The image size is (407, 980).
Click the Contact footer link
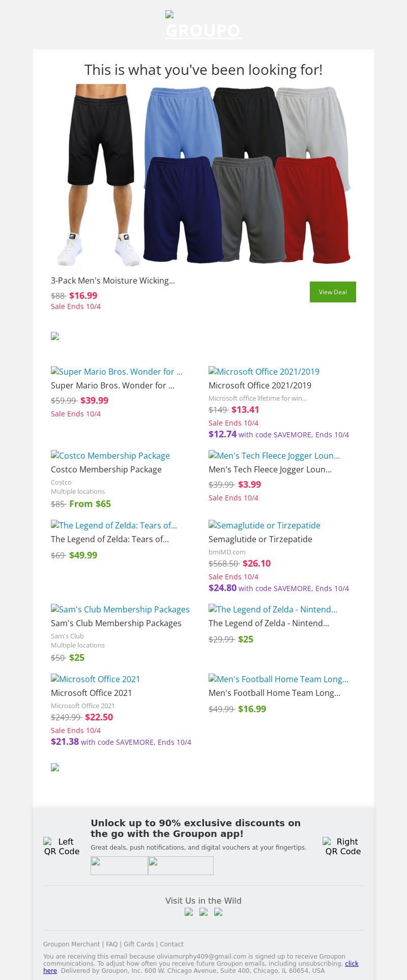pos(171,944)
